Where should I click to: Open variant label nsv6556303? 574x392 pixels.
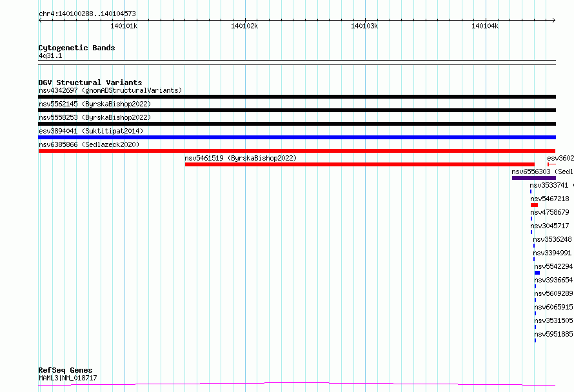pyautogui.click(x=531, y=171)
